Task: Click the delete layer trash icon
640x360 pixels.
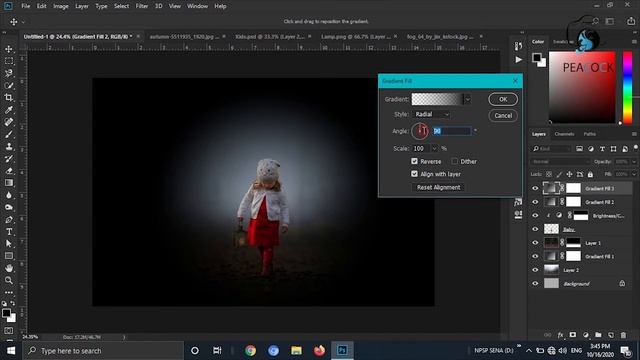Action: coord(623,335)
